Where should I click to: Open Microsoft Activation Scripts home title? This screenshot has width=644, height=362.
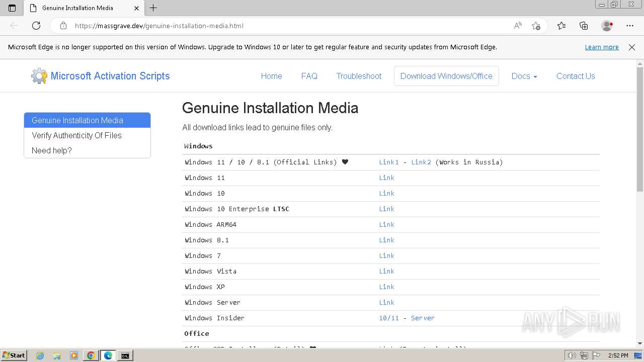tap(110, 76)
